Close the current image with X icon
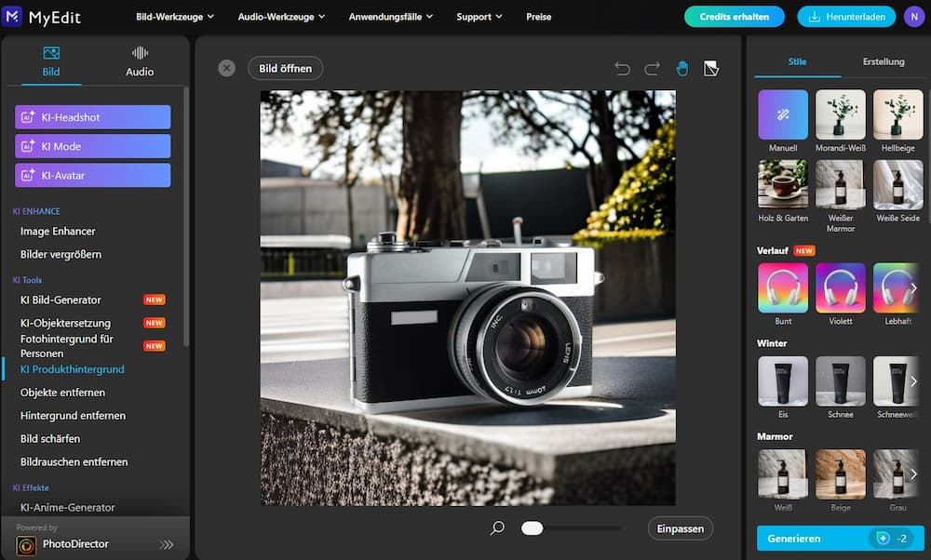Viewport: 931px width, 560px height. [226, 68]
